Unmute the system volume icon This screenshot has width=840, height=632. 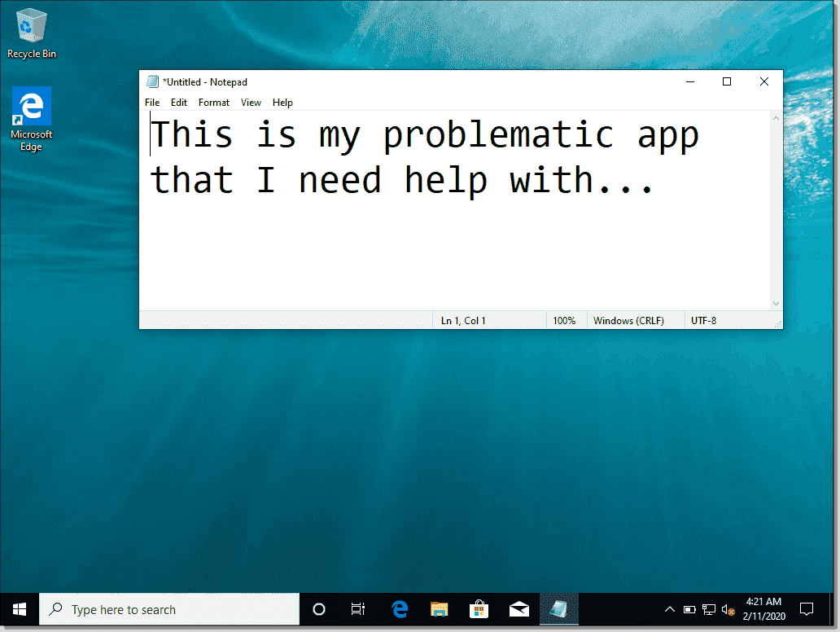(x=728, y=608)
